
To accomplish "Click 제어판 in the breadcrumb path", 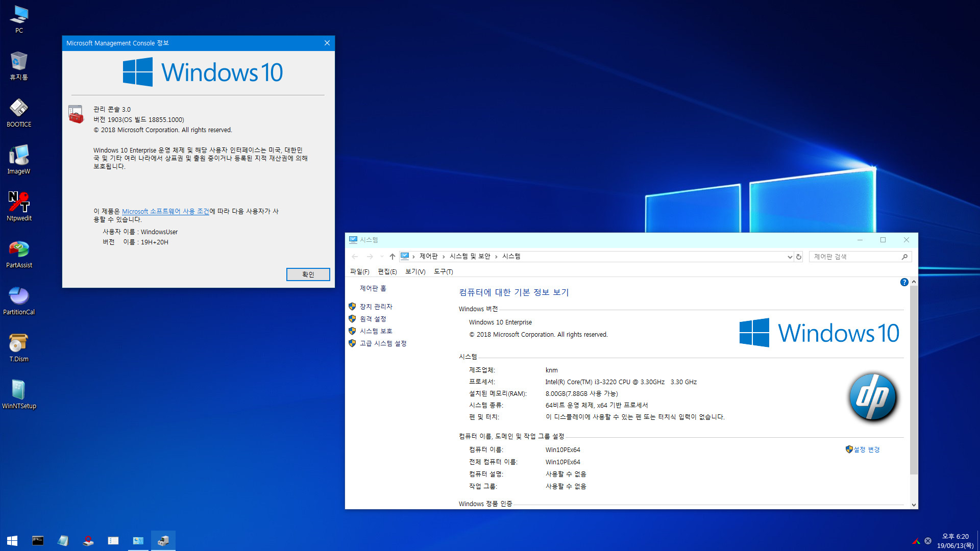I will 429,256.
